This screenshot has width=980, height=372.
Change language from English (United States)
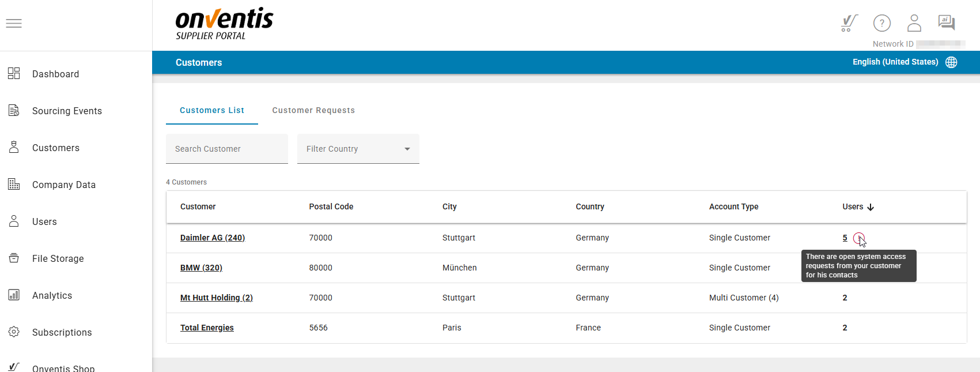(x=895, y=62)
